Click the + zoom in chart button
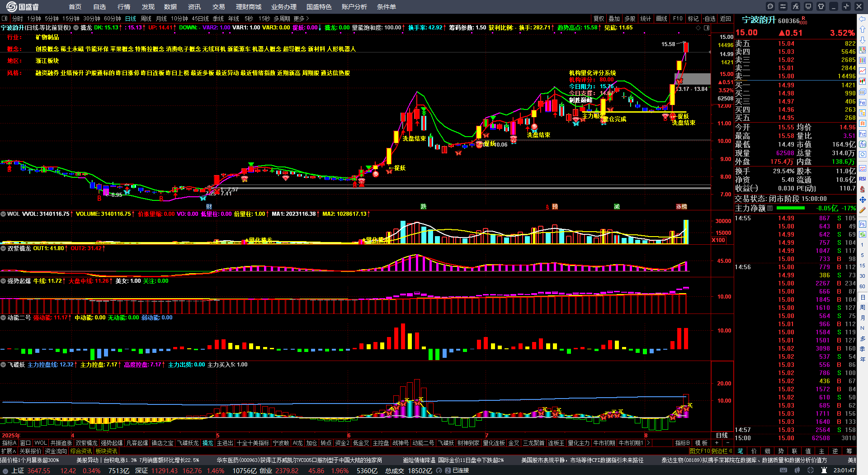Screen dimensions: 868x475 717,443
